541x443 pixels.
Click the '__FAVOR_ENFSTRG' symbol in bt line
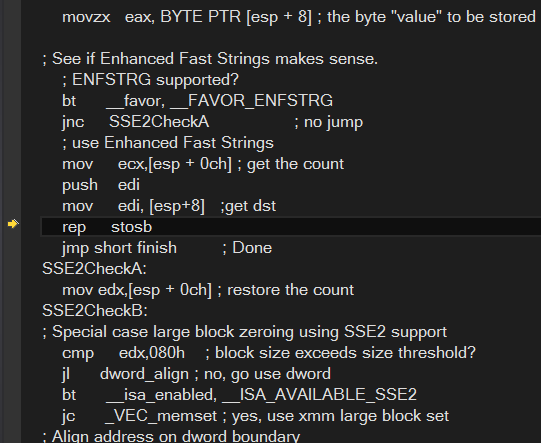[x=252, y=101]
